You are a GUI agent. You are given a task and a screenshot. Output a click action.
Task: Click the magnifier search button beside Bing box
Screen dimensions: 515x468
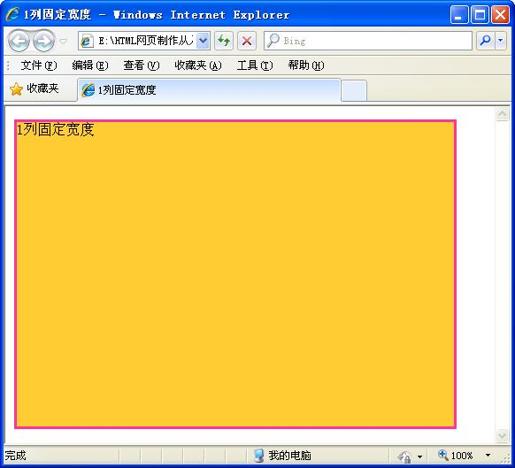pos(485,41)
